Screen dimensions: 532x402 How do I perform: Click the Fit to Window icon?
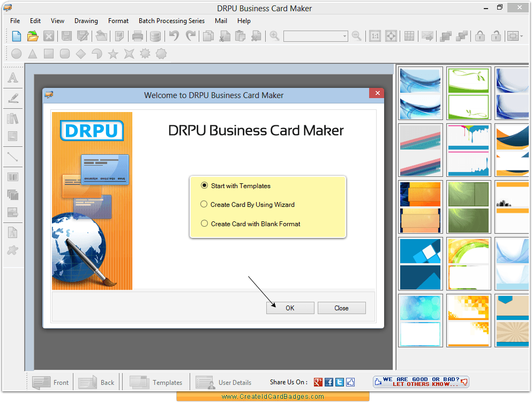[391, 36]
